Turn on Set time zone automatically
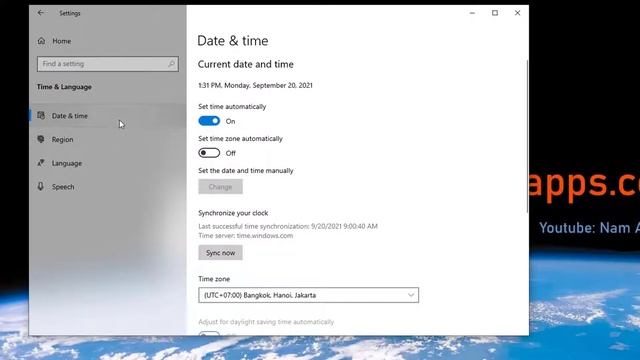 [x=209, y=153]
